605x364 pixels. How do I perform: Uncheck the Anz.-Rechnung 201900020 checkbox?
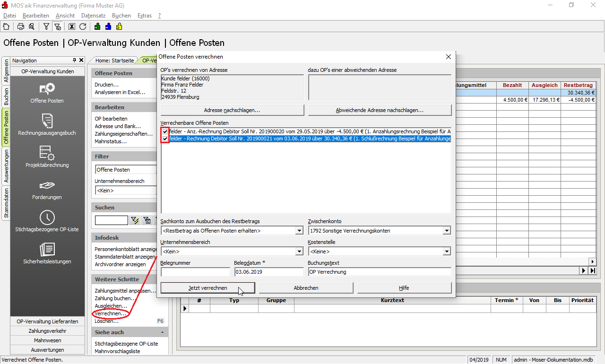165,131
